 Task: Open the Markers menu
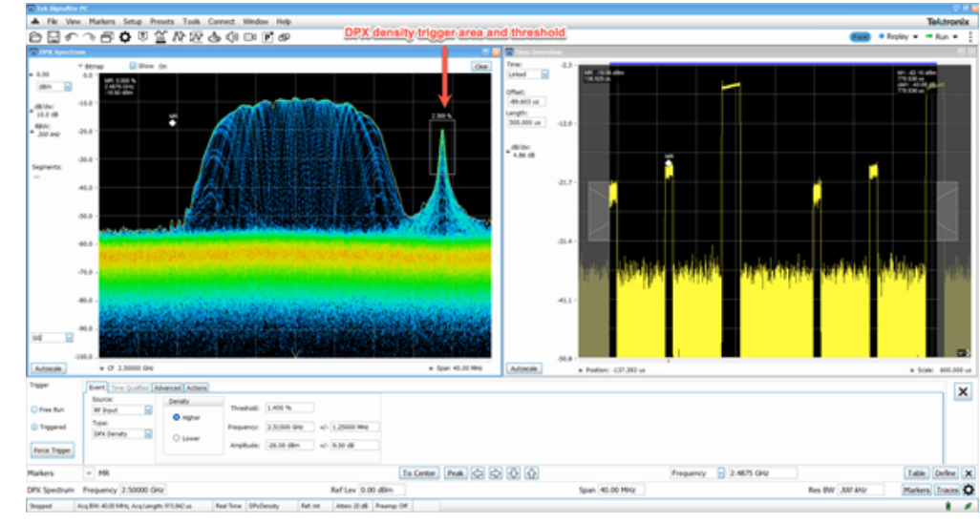[x=102, y=21]
